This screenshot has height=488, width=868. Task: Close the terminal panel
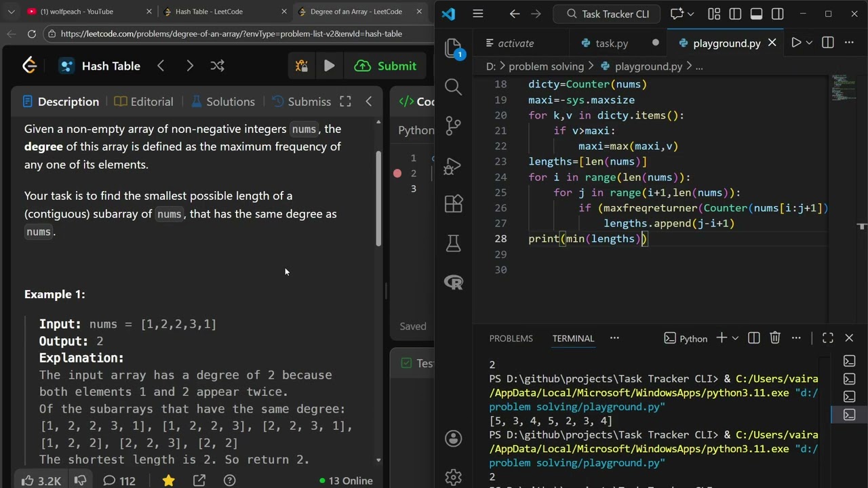849,338
